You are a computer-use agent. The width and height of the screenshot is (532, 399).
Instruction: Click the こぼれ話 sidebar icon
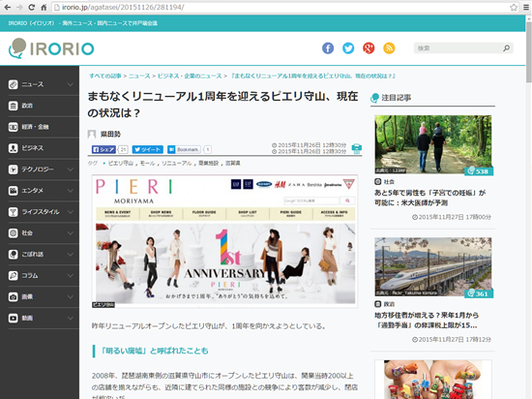[x=14, y=255]
